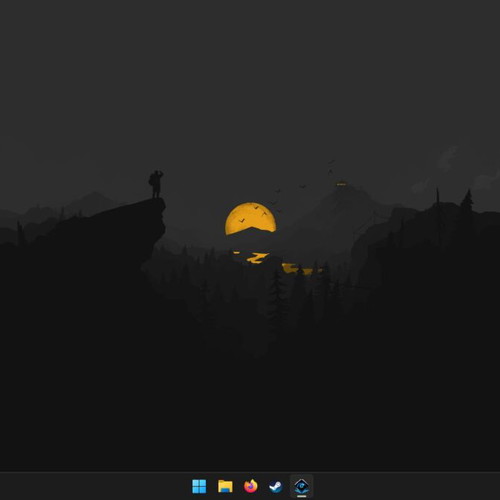This screenshot has height=500, width=500.
Task: Click the orange river reflection in the forest
Action: tap(257, 258)
